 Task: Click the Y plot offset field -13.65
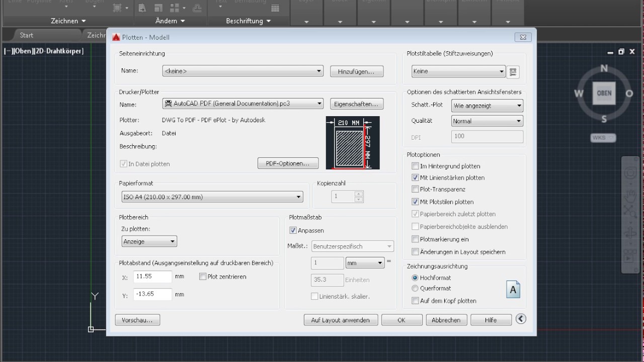click(153, 294)
